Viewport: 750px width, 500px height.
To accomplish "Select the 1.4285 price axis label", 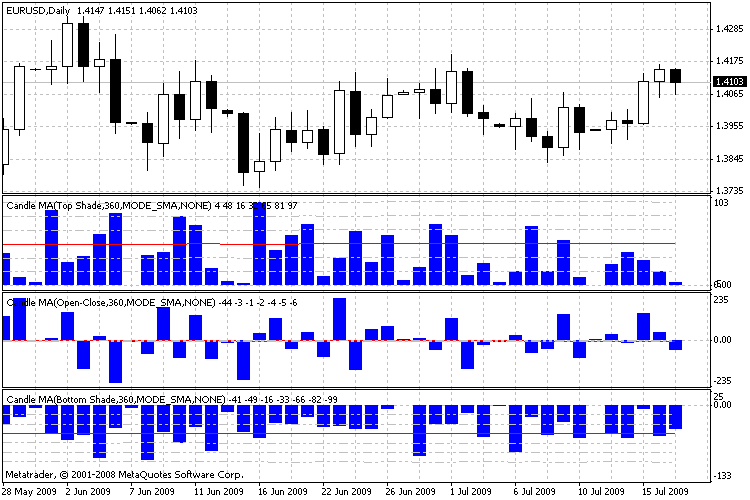I will click(x=727, y=30).
